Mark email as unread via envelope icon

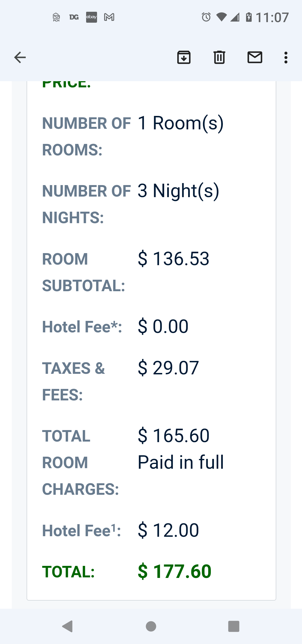[255, 57]
